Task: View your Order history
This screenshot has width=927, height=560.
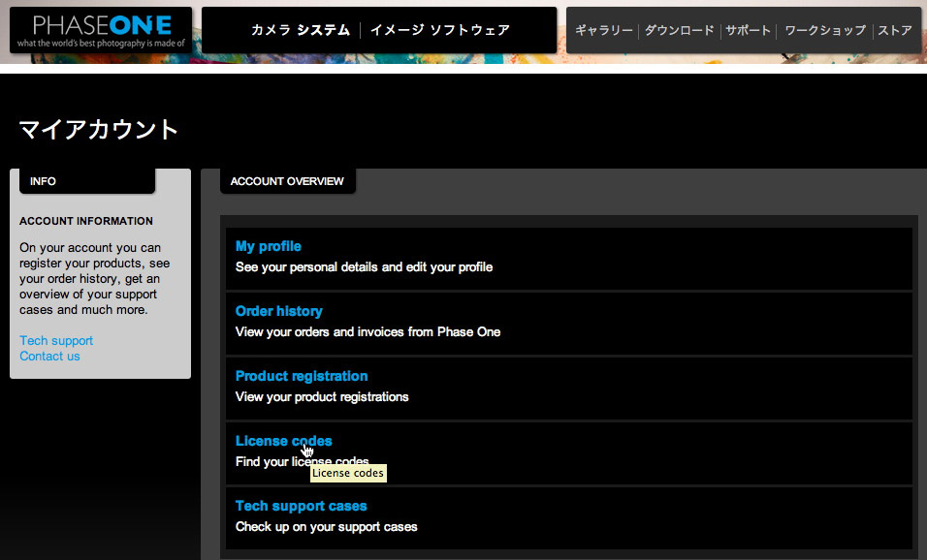Action: tap(278, 311)
